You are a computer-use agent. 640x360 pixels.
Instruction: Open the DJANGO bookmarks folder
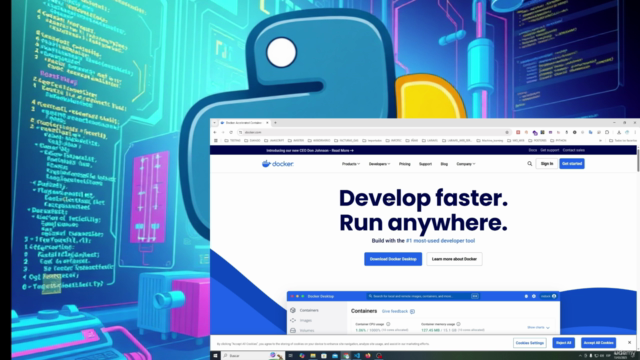(253, 140)
